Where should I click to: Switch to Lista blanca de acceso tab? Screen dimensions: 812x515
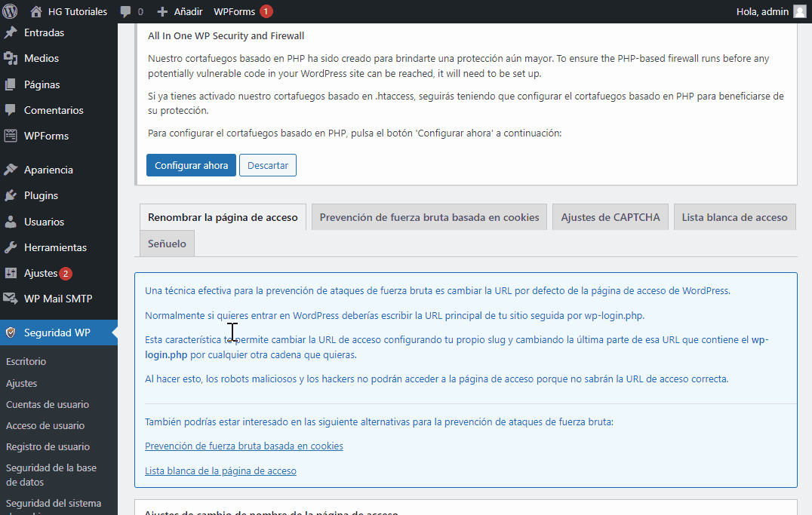pos(734,217)
